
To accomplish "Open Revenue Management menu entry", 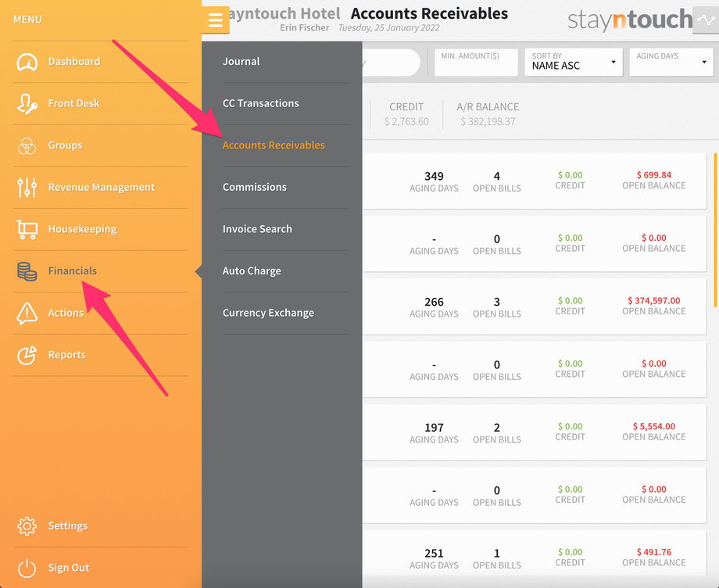I will pos(102,187).
